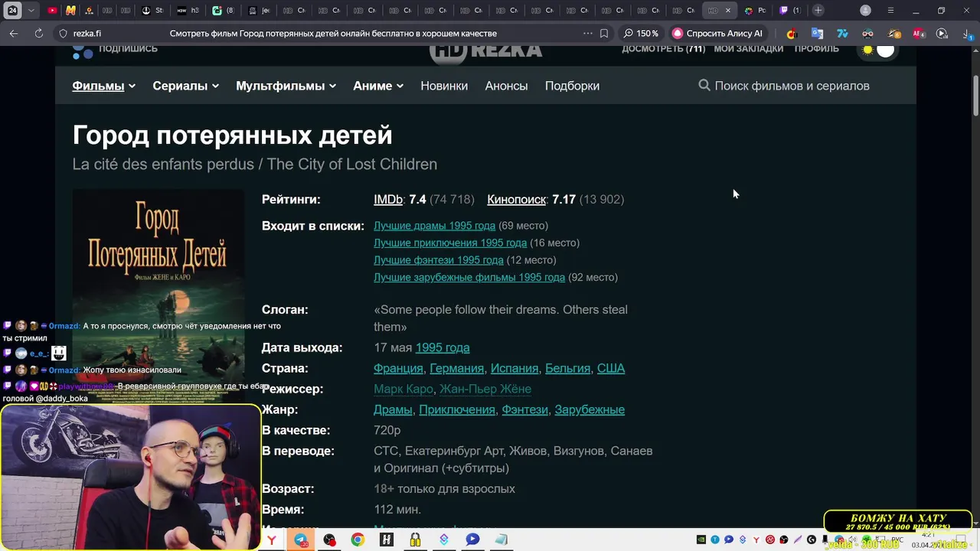Open Мои закладки

pyautogui.click(x=748, y=49)
